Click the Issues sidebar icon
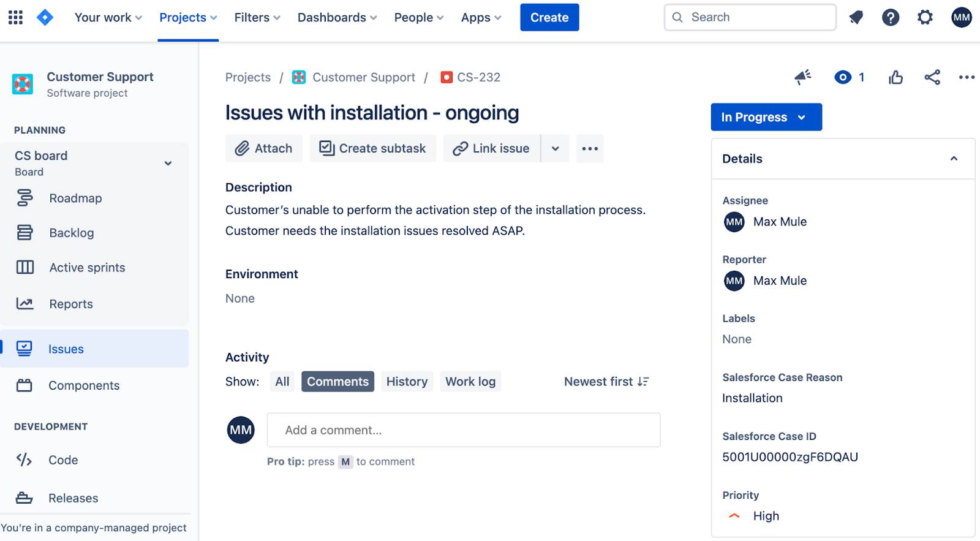This screenshot has width=980, height=541. (24, 349)
